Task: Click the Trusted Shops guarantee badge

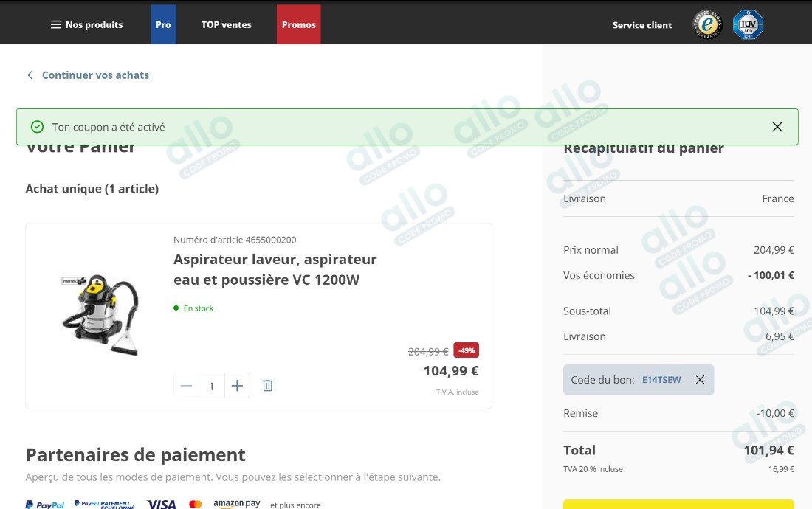Action: click(x=707, y=24)
